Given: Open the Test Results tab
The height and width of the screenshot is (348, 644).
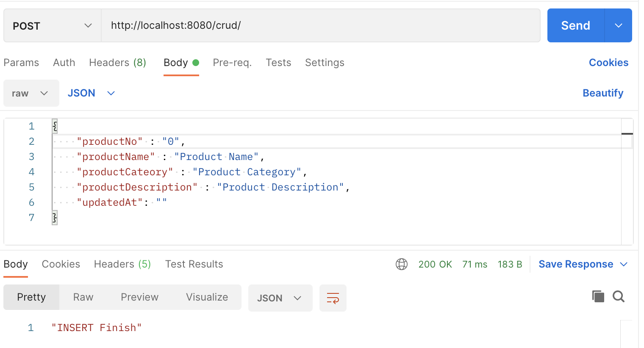Looking at the screenshot, I should point(194,264).
